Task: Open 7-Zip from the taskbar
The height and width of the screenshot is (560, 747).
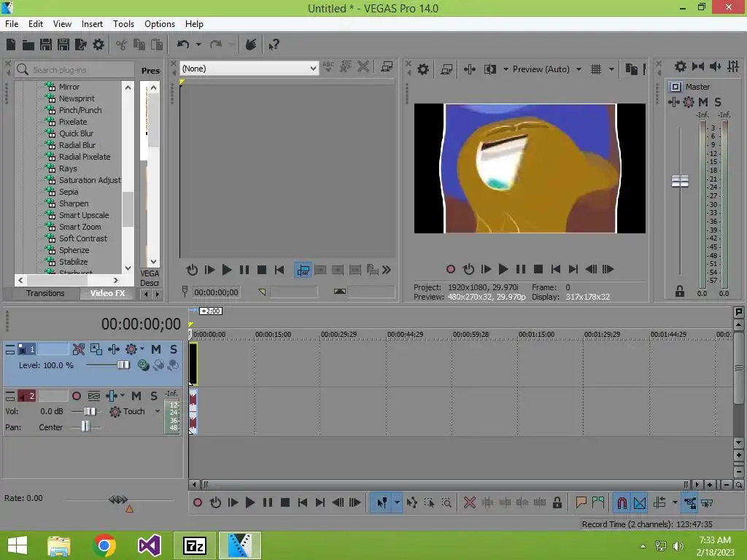Action: click(x=194, y=545)
